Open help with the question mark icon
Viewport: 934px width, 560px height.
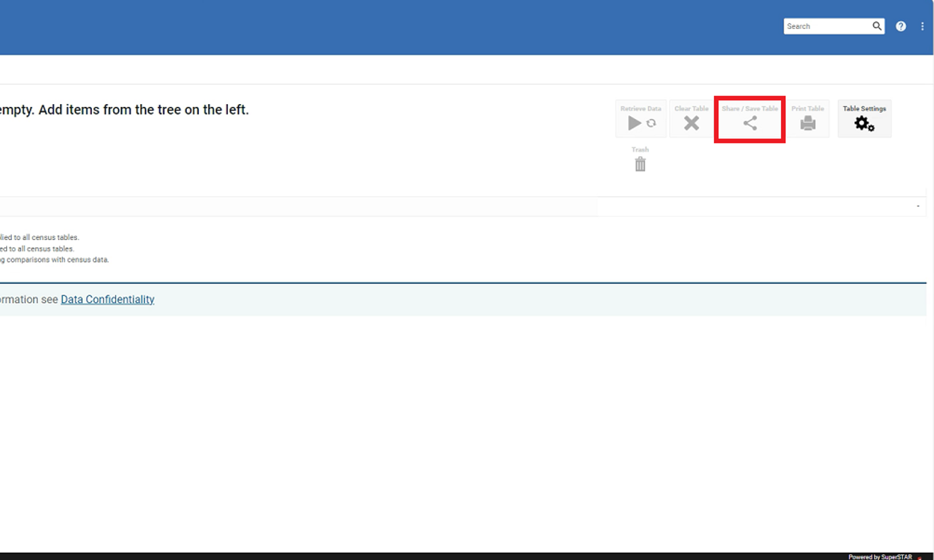tap(901, 26)
